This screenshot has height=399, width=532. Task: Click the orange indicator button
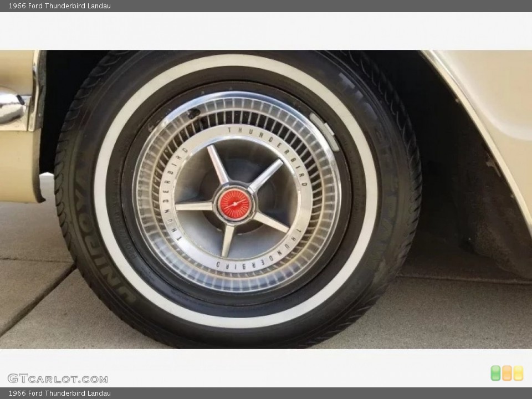(507, 373)
